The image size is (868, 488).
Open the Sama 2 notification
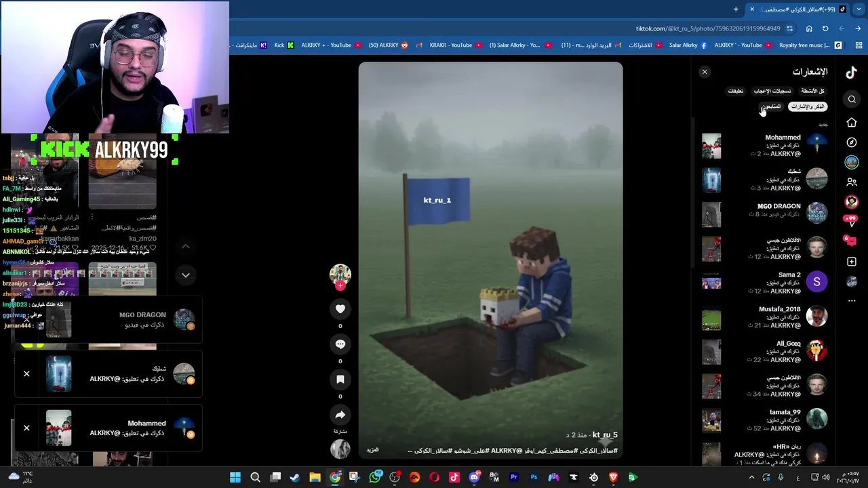pyautogui.click(x=765, y=283)
